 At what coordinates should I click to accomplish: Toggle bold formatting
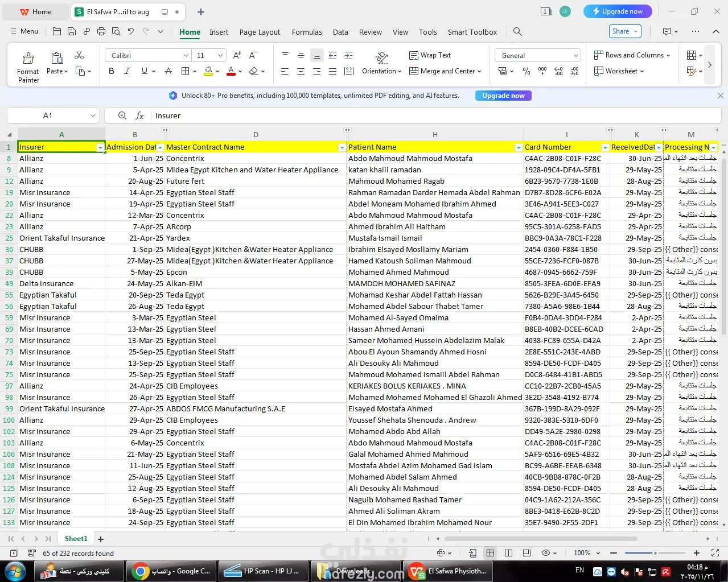click(112, 71)
